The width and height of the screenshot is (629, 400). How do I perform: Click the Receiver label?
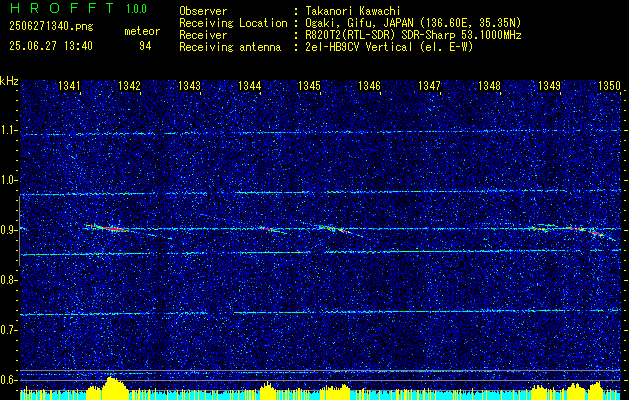[x=203, y=35]
